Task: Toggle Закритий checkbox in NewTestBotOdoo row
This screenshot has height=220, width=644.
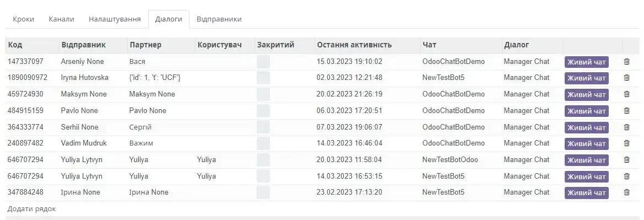Action: click(263, 159)
